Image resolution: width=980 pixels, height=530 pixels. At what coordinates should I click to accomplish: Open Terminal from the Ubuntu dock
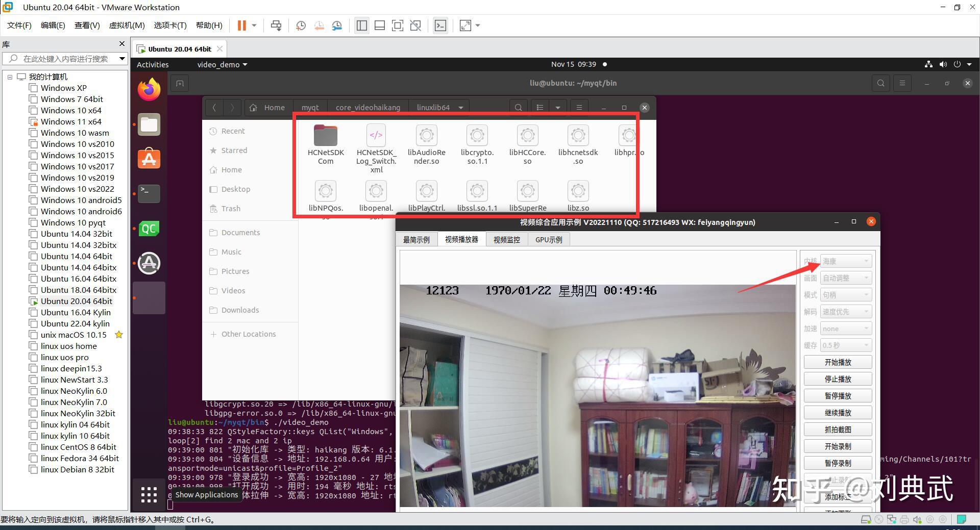[x=149, y=194]
